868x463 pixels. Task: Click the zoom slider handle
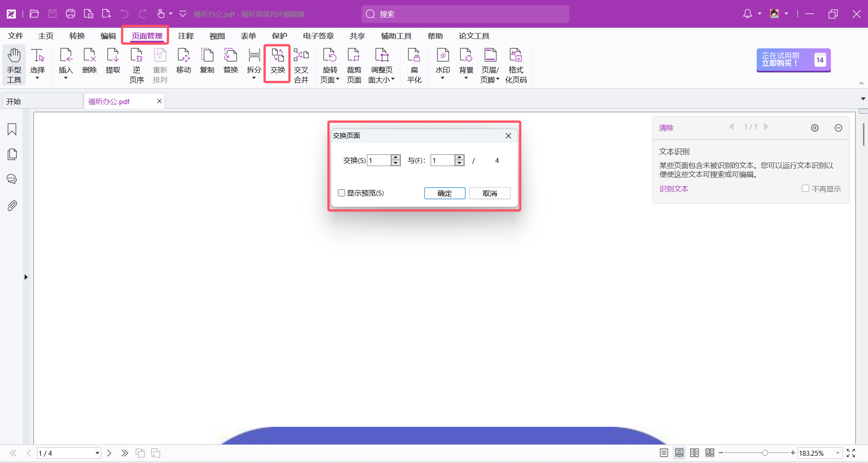pyautogui.click(x=765, y=453)
